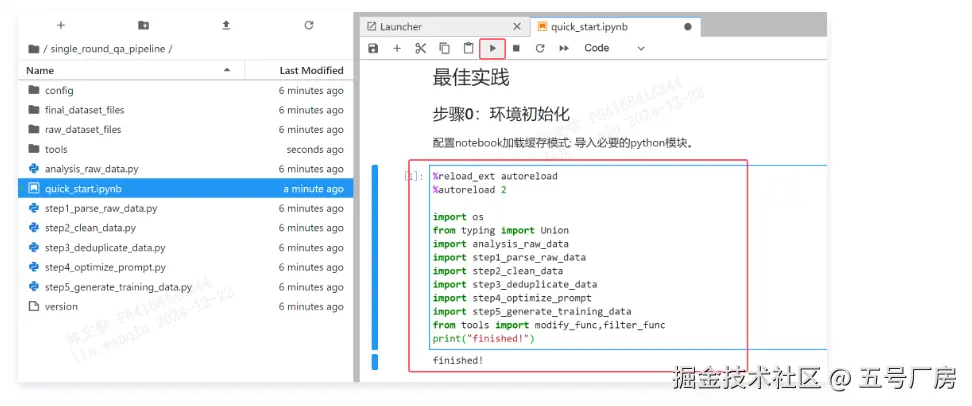Refresh the file list
Viewport: 972px width, 406px height.
click(309, 25)
